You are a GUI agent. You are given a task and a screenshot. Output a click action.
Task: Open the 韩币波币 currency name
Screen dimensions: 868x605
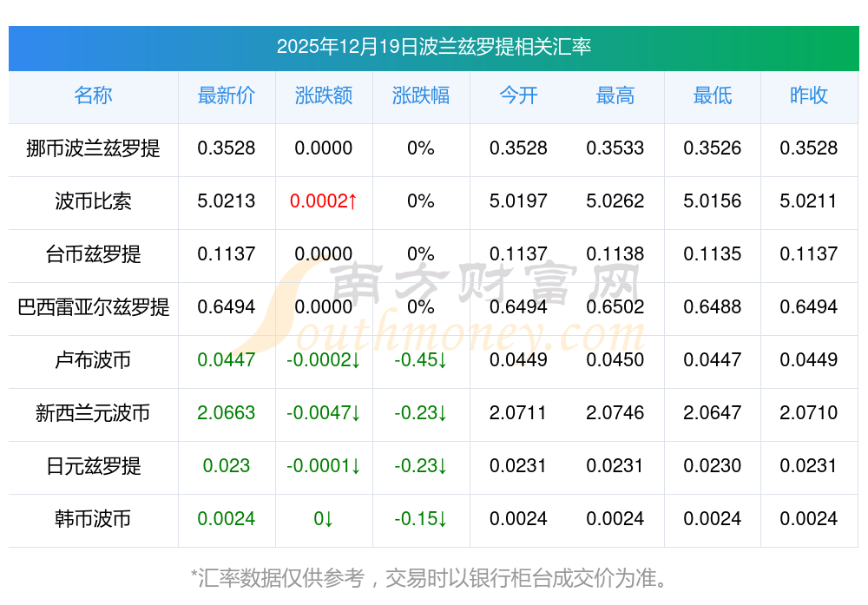(93, 519)
